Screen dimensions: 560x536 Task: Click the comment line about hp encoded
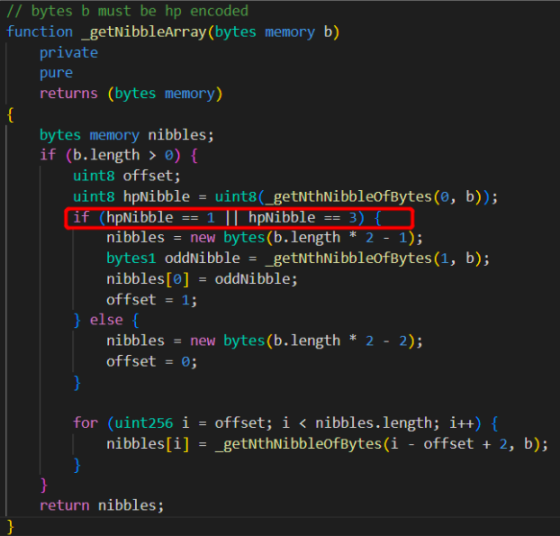click(127, 11)
